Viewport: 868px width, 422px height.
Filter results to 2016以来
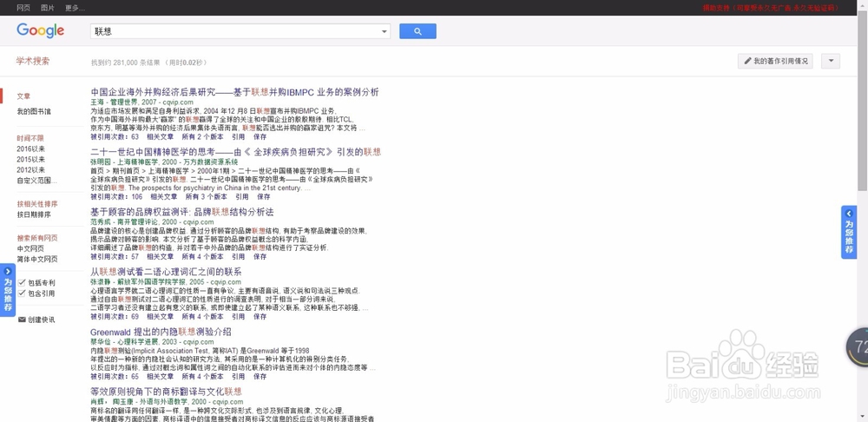pyautogui.click(x=31, y=149)
